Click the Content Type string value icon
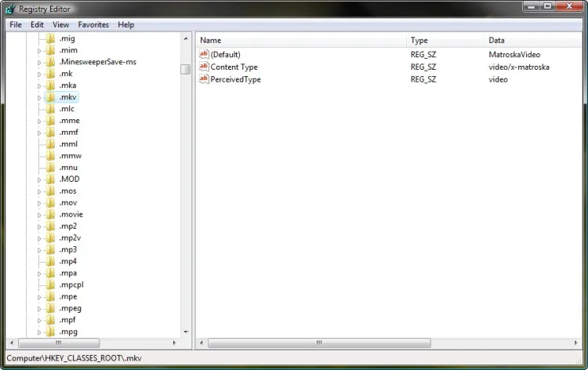Image resolution: width=588 pixels, height=370 pixels. (204, 67)
